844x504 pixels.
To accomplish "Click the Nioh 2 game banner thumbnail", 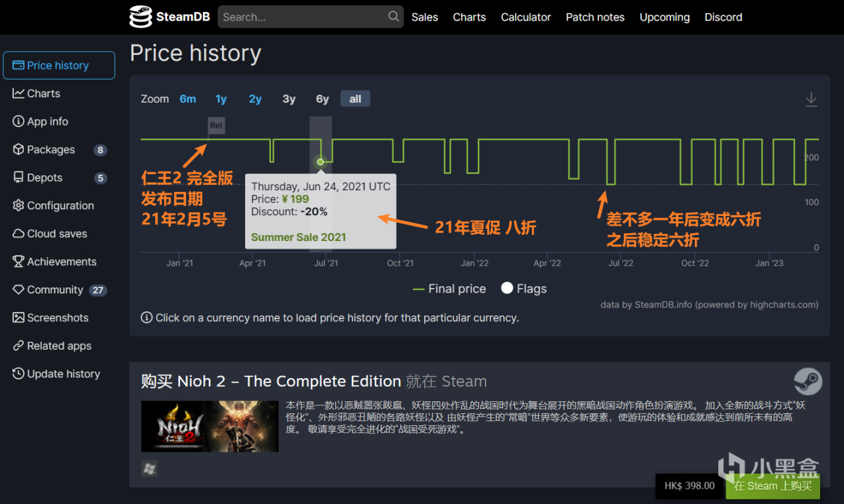I will pos(209,427).
